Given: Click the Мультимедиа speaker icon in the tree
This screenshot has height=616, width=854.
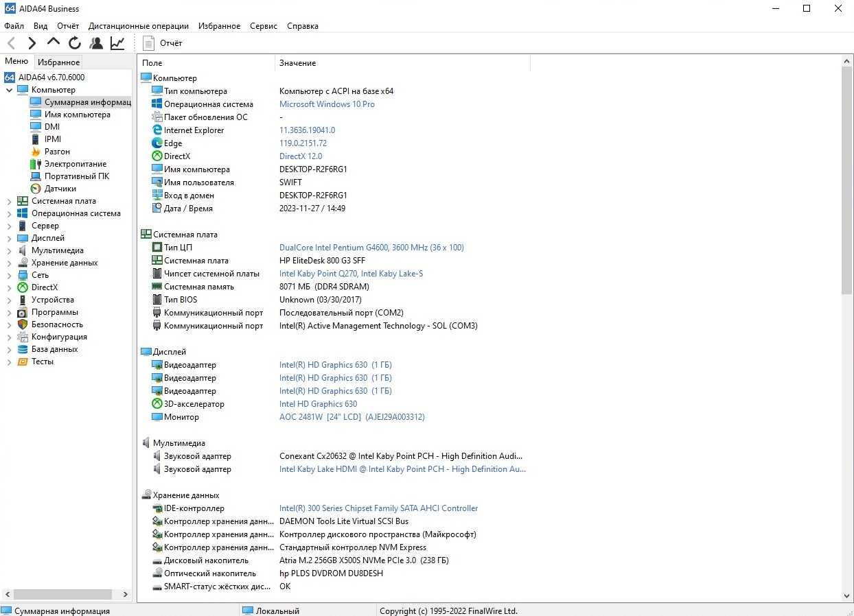Looking at the screenshot, I should tap(23, 250).
